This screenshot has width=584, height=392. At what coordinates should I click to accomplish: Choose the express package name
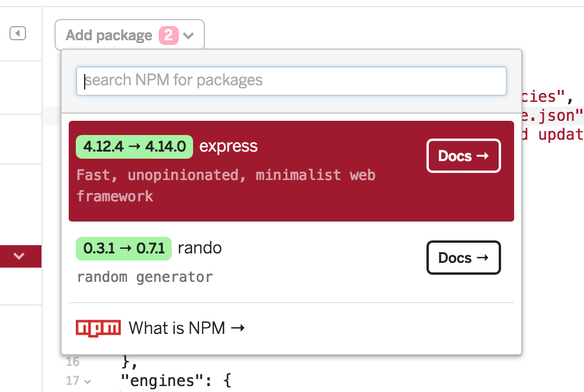pyautogui.click(x=228, y=146)
